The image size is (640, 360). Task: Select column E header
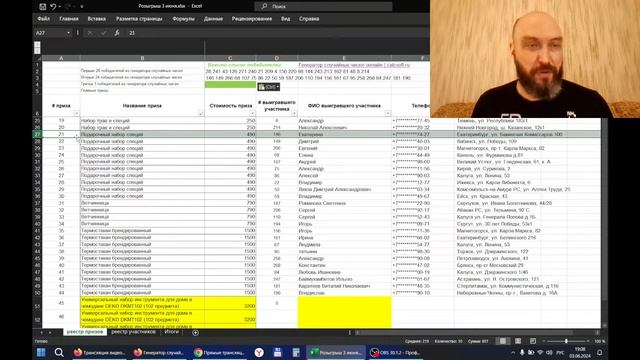[344, 58]
